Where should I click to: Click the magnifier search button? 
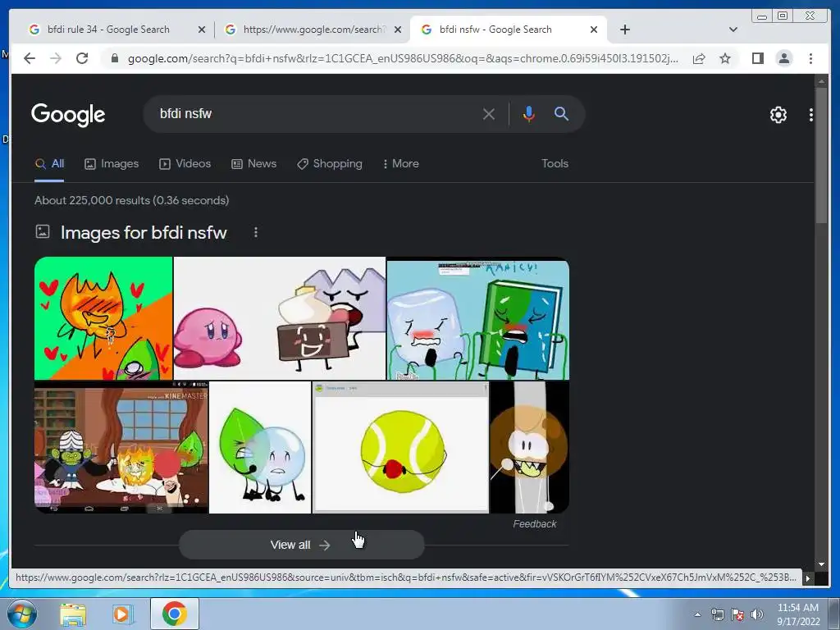[x=561, y=113]
